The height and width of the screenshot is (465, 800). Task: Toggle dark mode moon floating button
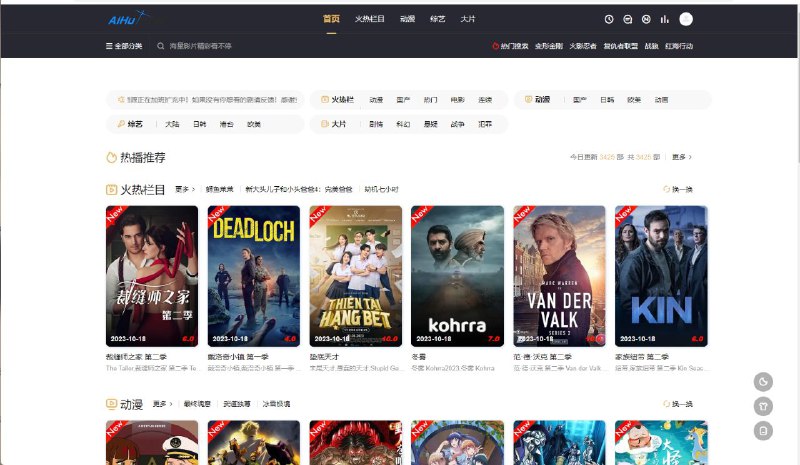click(763, 382)
